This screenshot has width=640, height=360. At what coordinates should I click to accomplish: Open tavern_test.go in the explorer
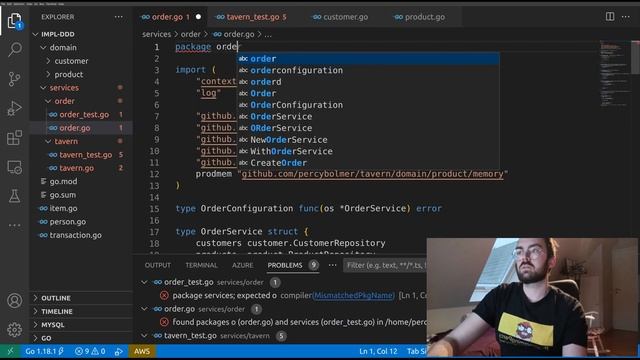85,155
